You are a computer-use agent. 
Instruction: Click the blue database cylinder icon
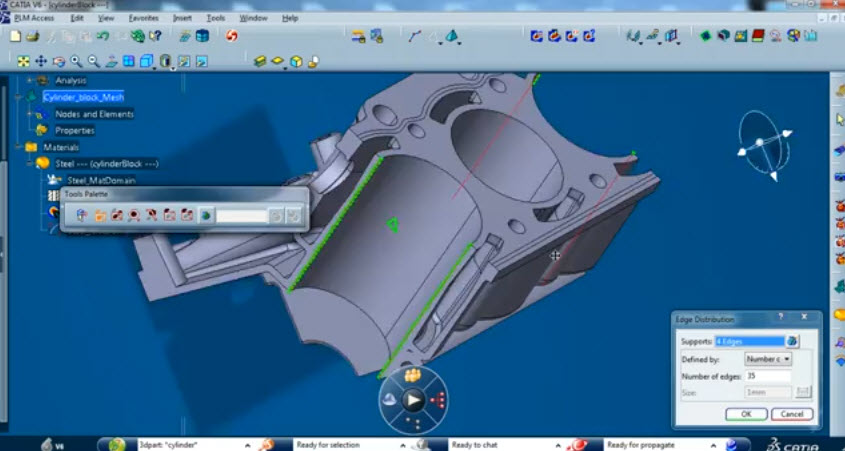tap(202, 36)
